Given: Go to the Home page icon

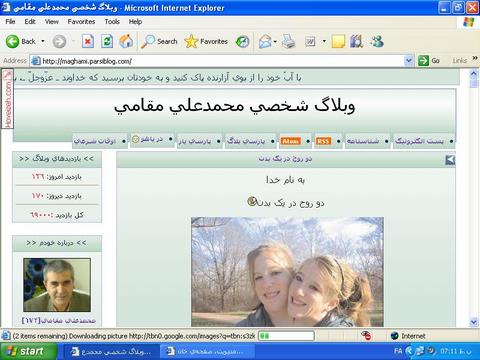Looking at the screenshot, I should pyautogui.click(x=126, y=41).
